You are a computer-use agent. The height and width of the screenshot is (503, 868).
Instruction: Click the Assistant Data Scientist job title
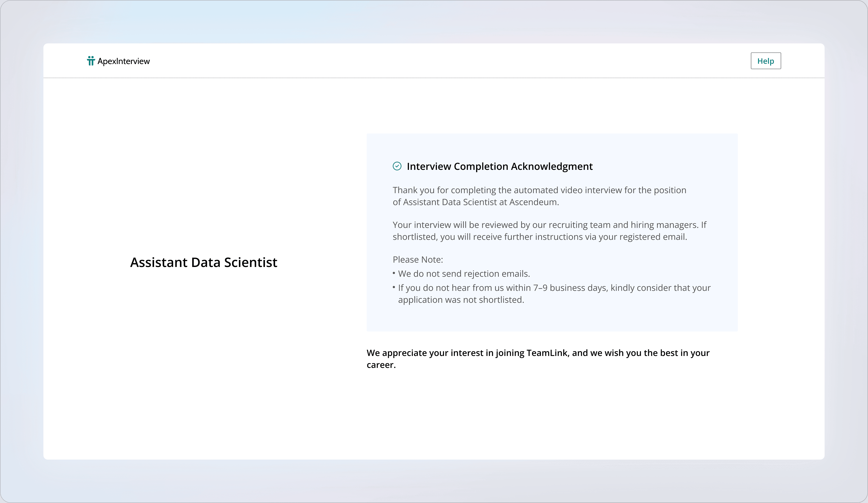pyautogui.click(x=204, y=262)
